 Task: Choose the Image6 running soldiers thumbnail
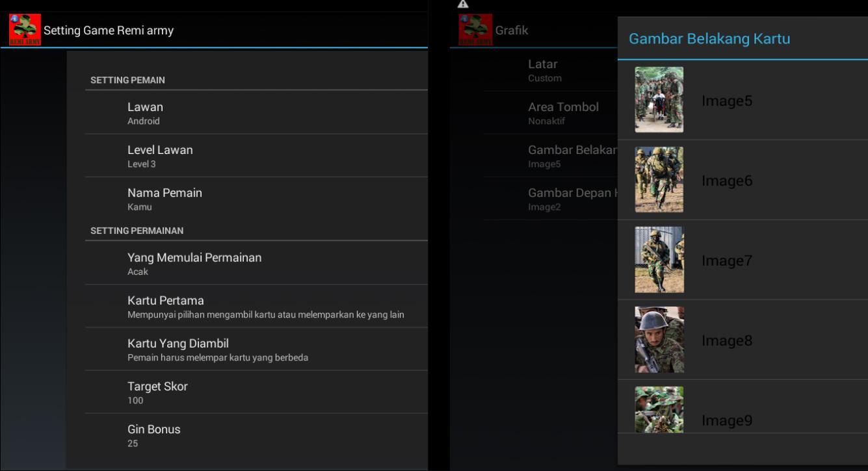[x=659, y=180]
